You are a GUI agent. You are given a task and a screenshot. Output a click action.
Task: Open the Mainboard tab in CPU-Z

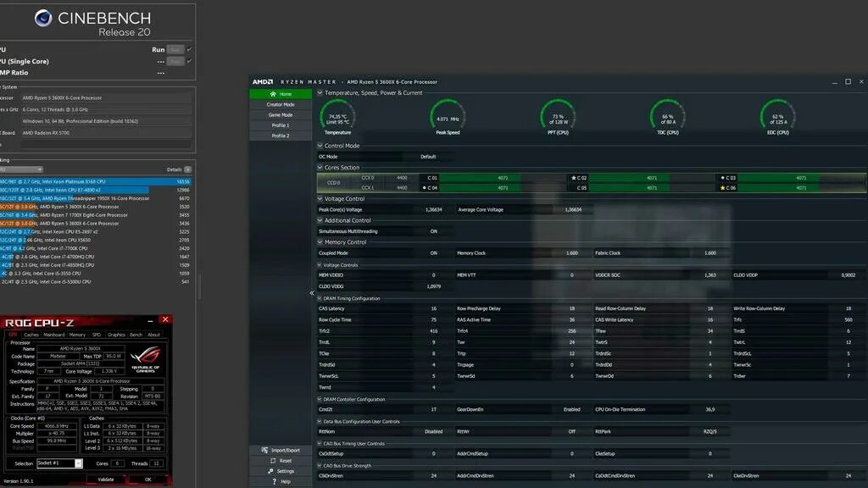pos(53,335)
